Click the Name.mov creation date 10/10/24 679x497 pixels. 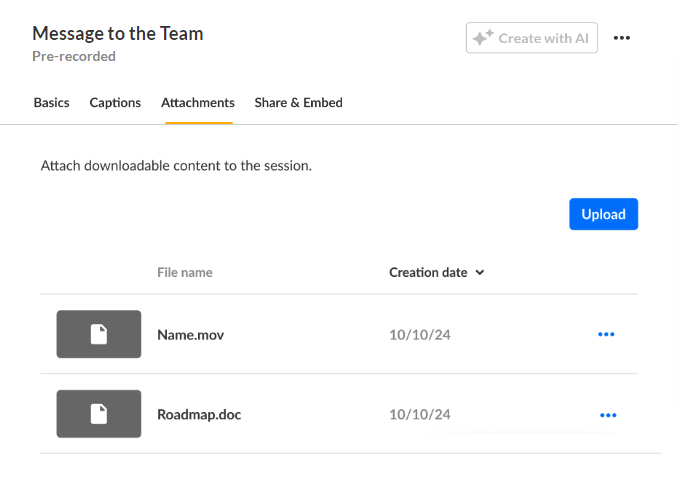[419, 335]
